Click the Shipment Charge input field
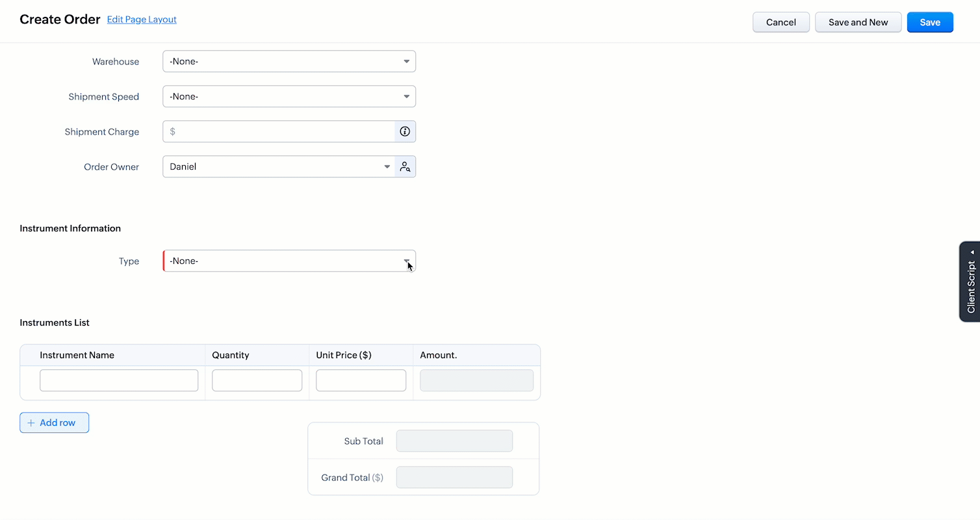 click(285, 131)
